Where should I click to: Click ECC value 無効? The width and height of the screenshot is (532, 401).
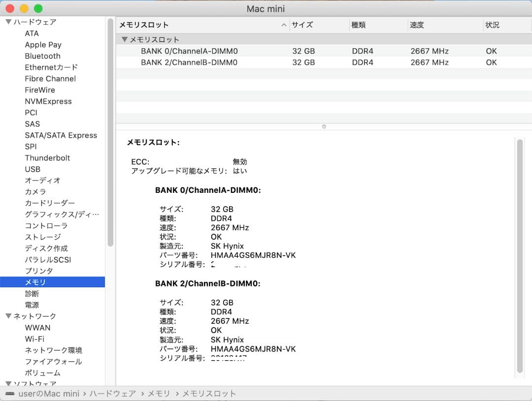240,162
